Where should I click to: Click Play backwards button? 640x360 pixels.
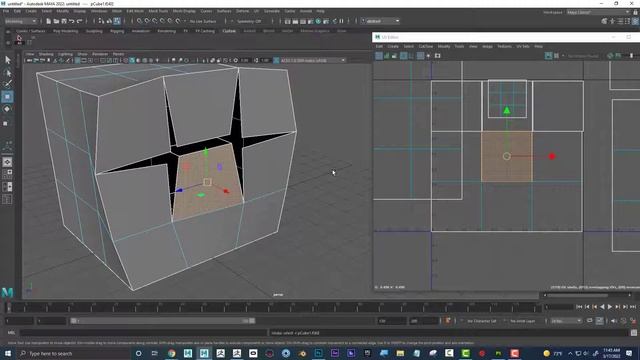point(602,307)
